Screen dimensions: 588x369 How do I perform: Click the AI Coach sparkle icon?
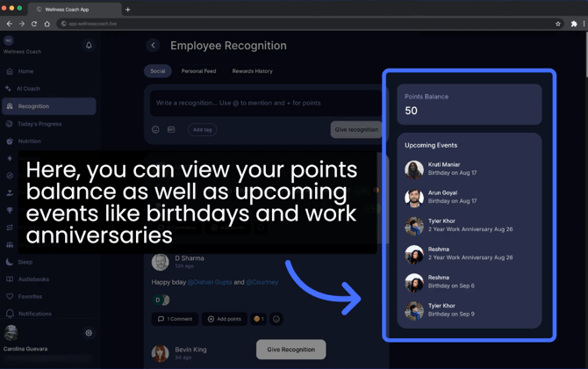[x=8, y=88]
